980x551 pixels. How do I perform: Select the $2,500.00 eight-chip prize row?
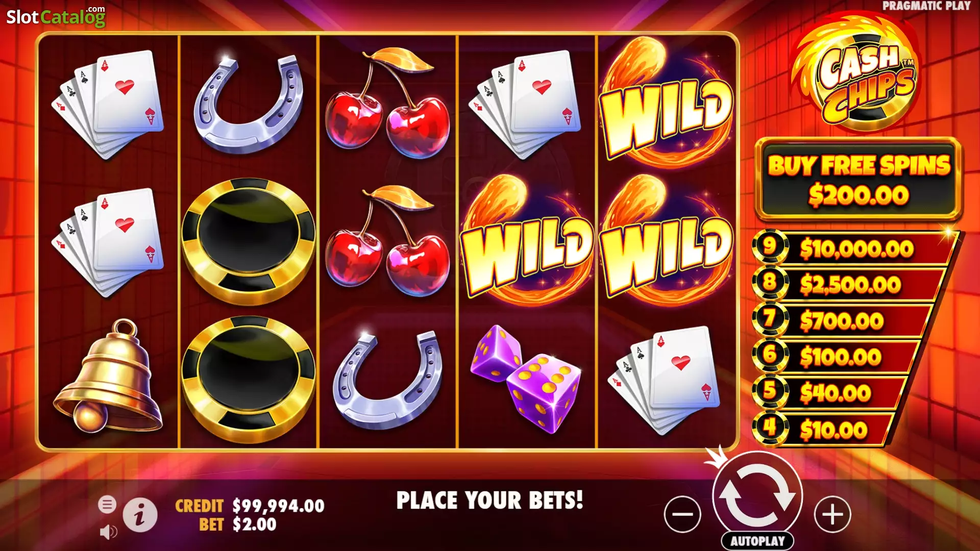click(x=848, y=284)
